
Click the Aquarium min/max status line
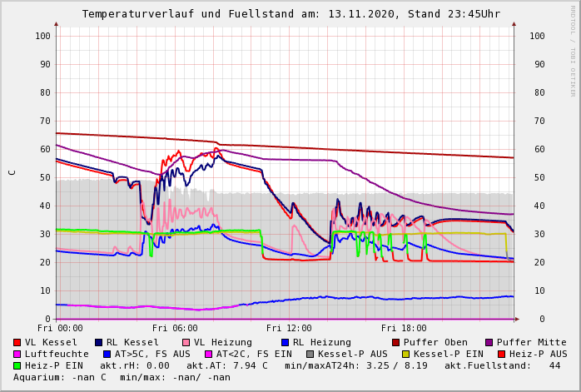tap(122, 377)
